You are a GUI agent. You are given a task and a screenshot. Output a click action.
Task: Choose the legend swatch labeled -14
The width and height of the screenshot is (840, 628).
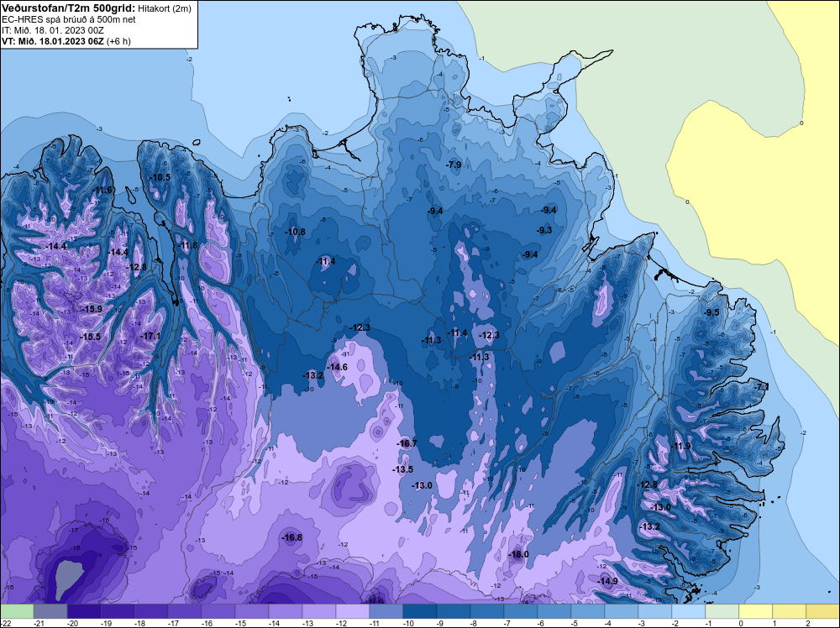click(286, 611)
